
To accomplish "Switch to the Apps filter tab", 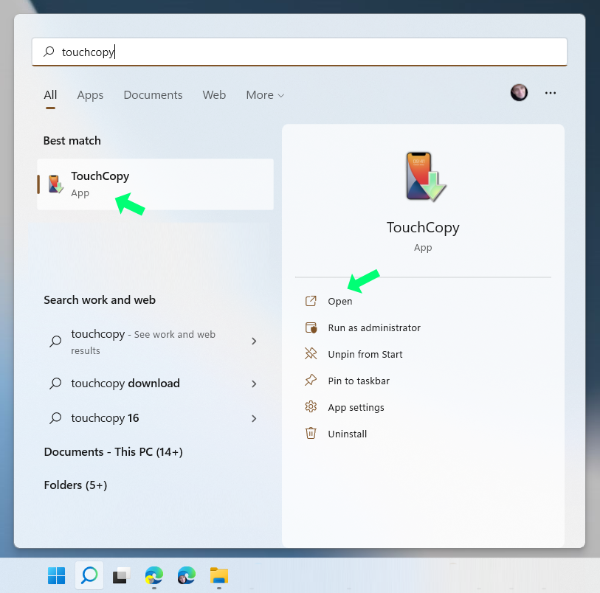I will pos(90,95).
